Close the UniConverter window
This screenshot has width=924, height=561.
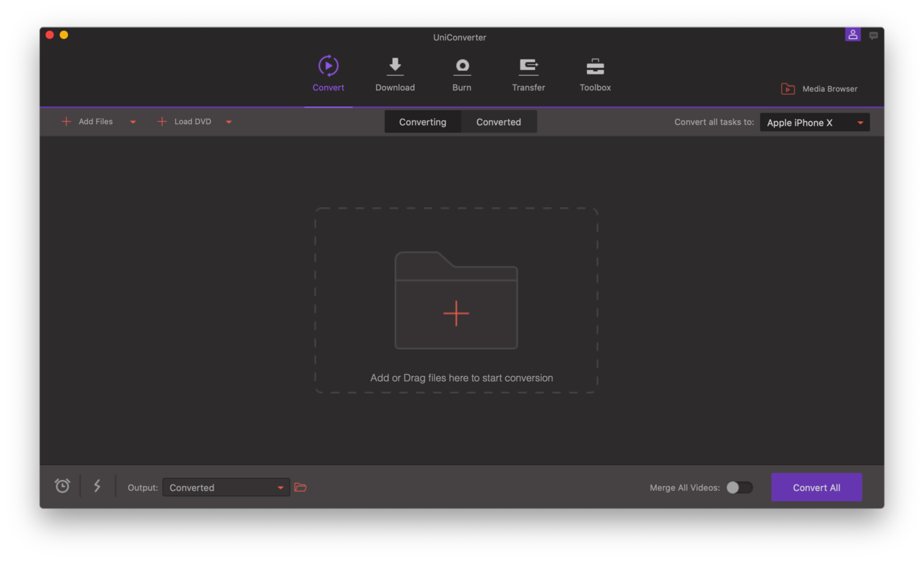tap(50, 35)
